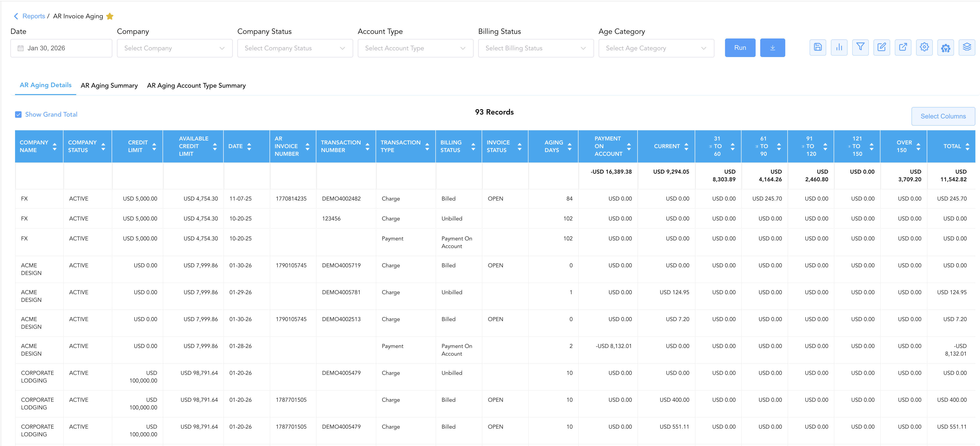This screenshot has height=446, width=980.
Task: Sort by Current column arrows
Action: [x=686, y=147]
